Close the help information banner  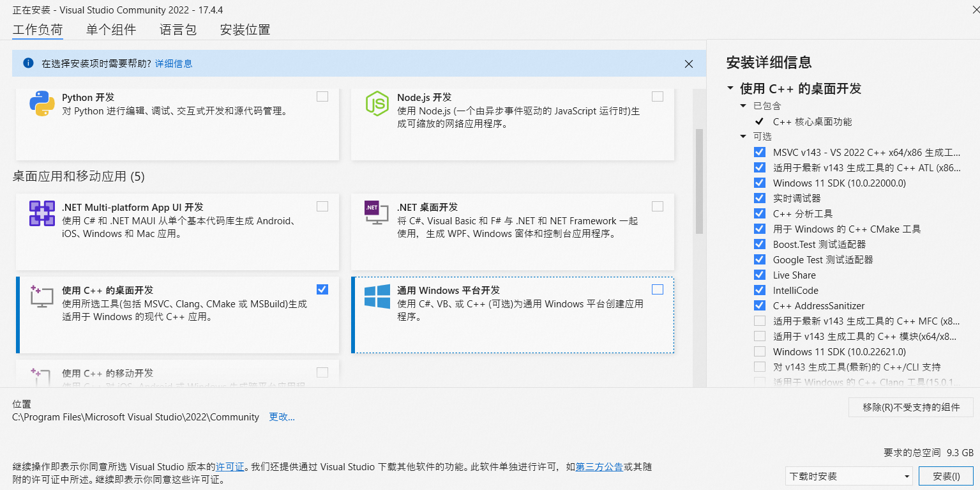pos(689,64)
